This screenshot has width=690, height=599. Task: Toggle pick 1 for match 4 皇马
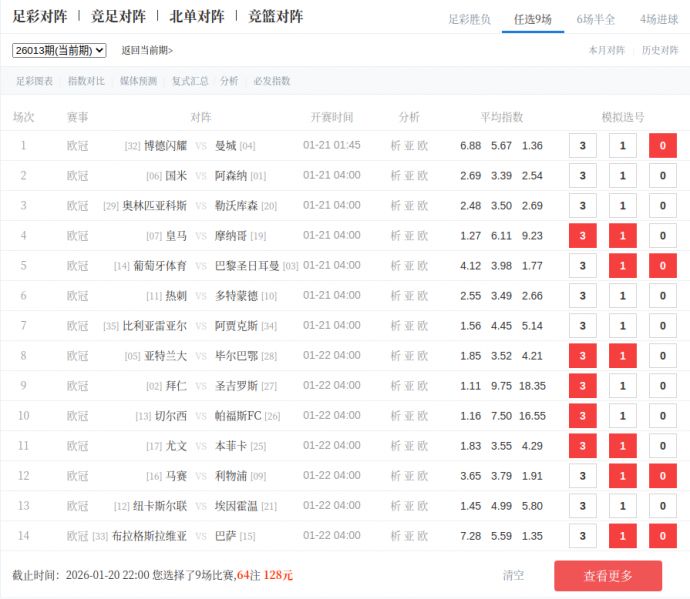pyautogui.click(x=622, y=236)
